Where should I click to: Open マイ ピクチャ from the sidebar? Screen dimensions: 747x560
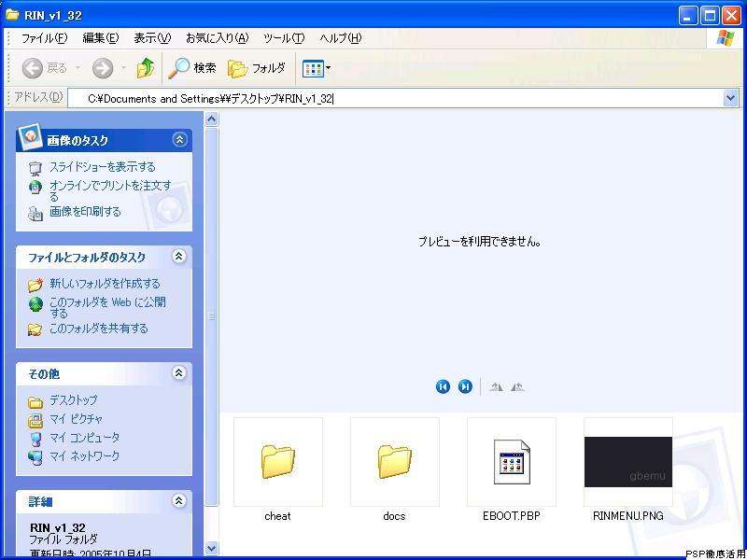pyautogui.click(x=77, y=419)
